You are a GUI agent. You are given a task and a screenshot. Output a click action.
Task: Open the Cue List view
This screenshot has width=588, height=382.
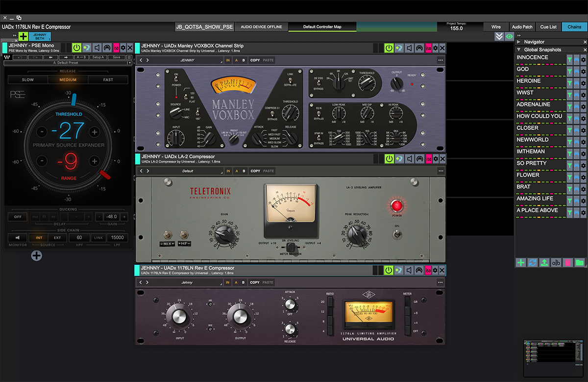(549, 27)
